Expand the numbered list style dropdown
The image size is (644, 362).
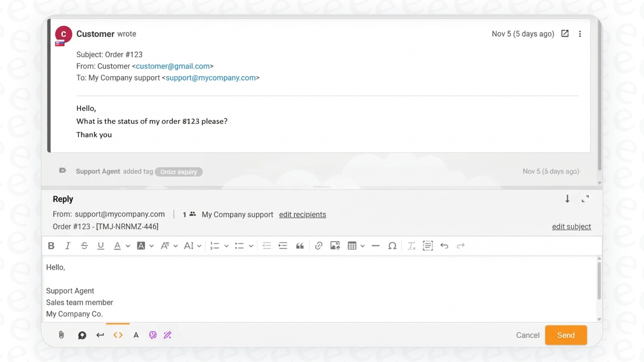coord(226,246)
